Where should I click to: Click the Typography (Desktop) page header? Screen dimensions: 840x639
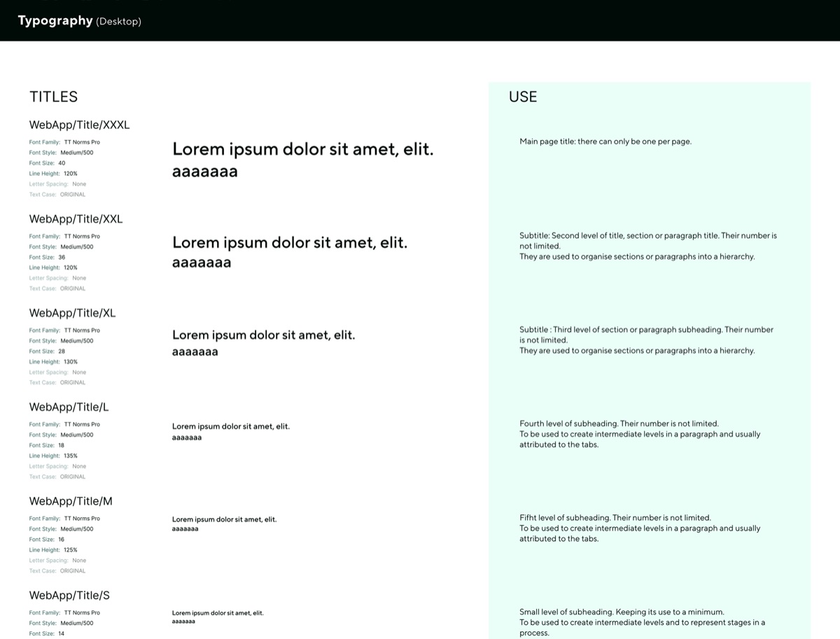(80, 21)
